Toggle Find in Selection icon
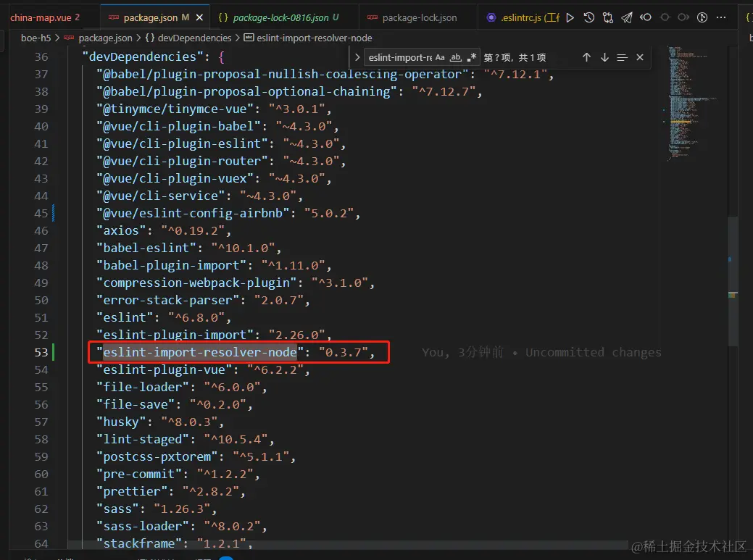 pos(623,57)
